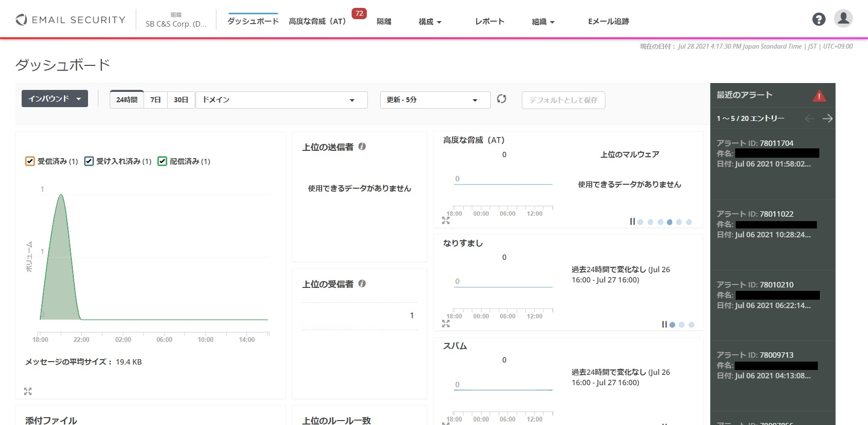Select the 30日 time range
Viewport: 868px width, 425px height.
click(181, 100)
